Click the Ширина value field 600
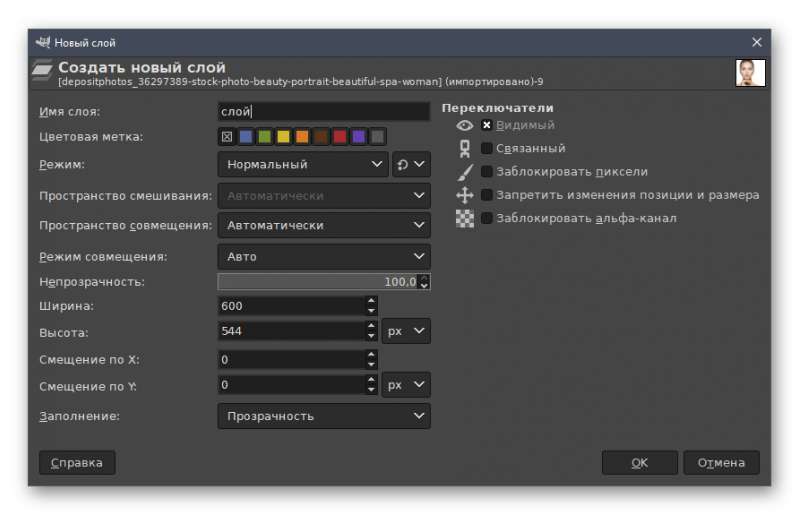Image resolution: width=800 pixels, height=515 pixels. (x=292, y=306)
